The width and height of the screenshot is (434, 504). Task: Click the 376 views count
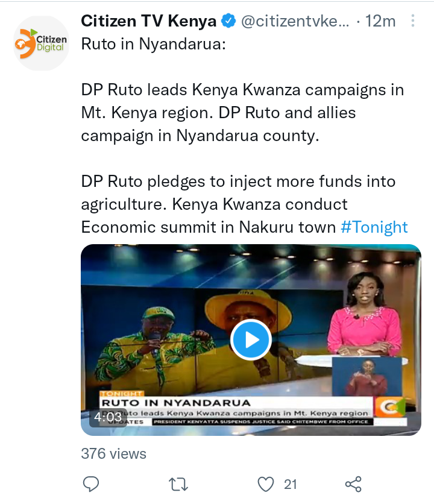[113, 454]
